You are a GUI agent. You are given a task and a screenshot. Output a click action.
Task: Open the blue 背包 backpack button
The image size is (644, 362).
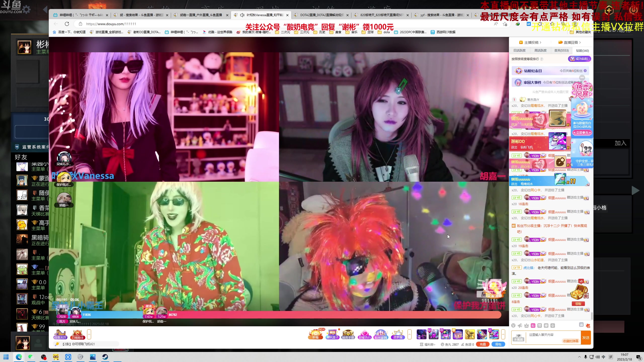(498, 344)
